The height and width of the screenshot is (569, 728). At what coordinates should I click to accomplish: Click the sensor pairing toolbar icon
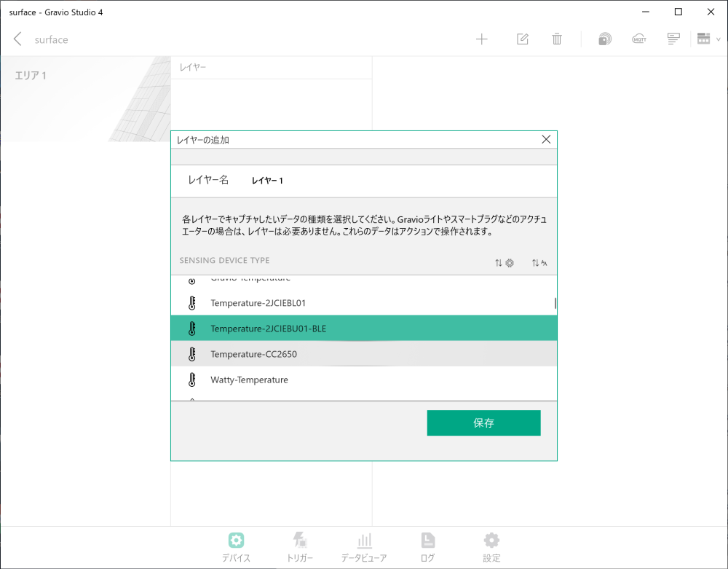coord(604,39)
